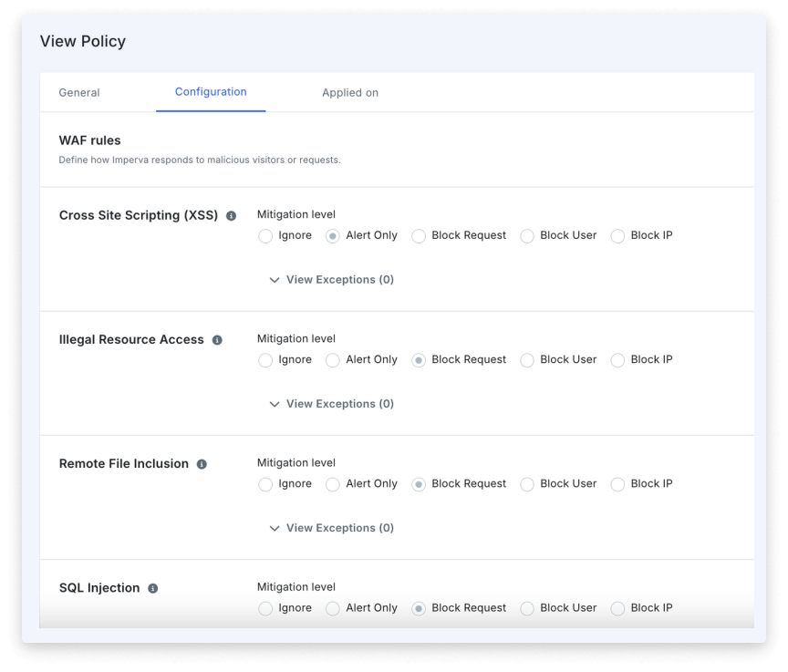Viewport: 788px width, 672px height.
Task: Click info icon next to Remote File Inclusion
Action: (x=202, y=464)
